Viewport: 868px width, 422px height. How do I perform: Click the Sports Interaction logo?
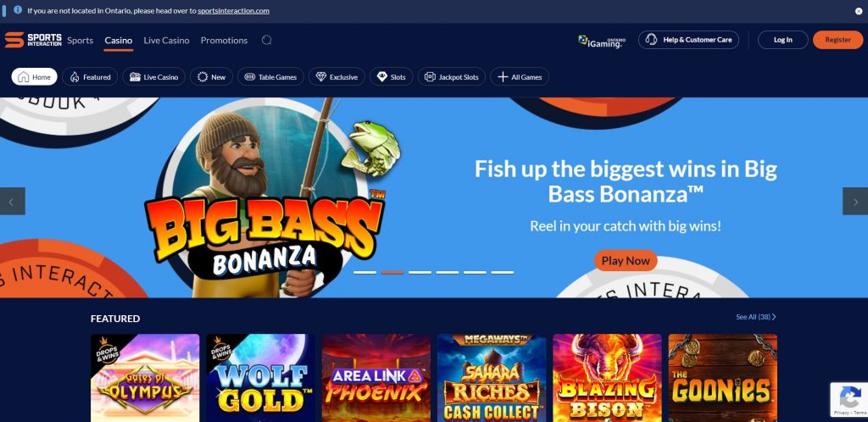(33, 40)
